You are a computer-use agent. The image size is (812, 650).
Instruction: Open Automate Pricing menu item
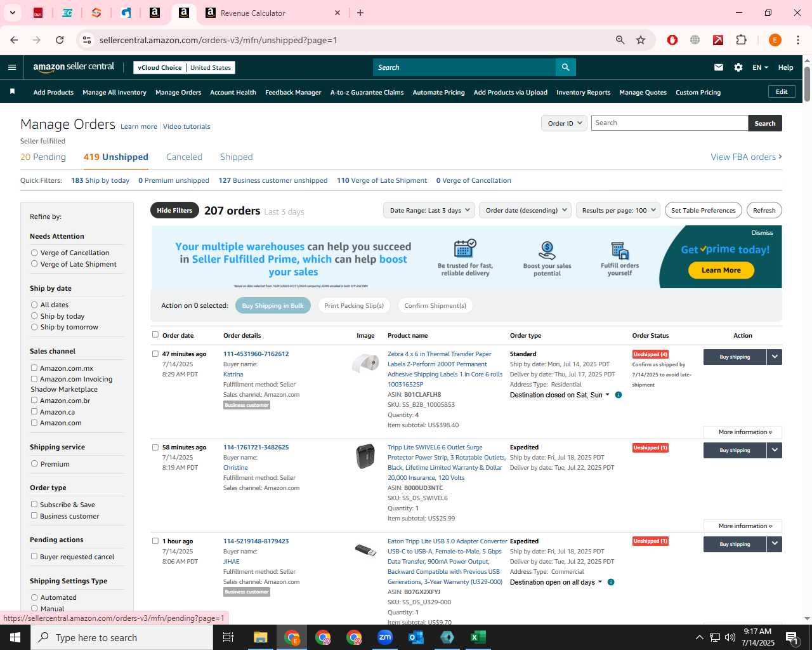pos(438,92)
